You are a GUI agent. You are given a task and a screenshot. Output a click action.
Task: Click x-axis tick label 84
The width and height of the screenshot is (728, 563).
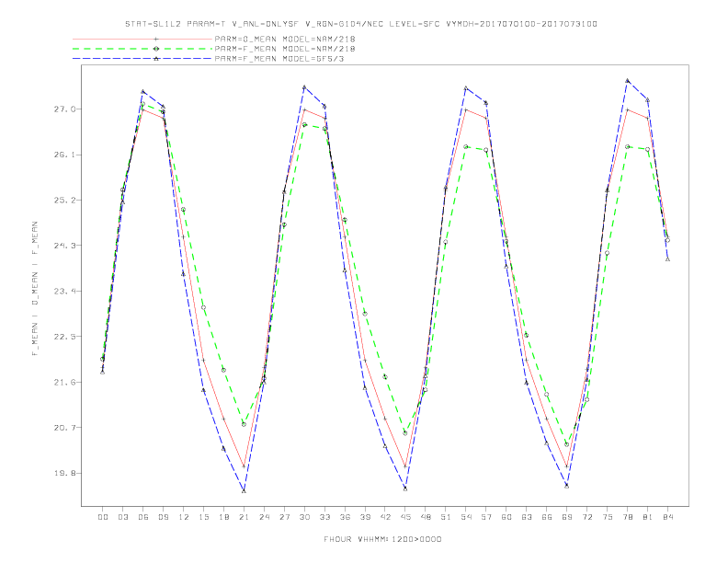pyautogui.click(x=668, y=517)
